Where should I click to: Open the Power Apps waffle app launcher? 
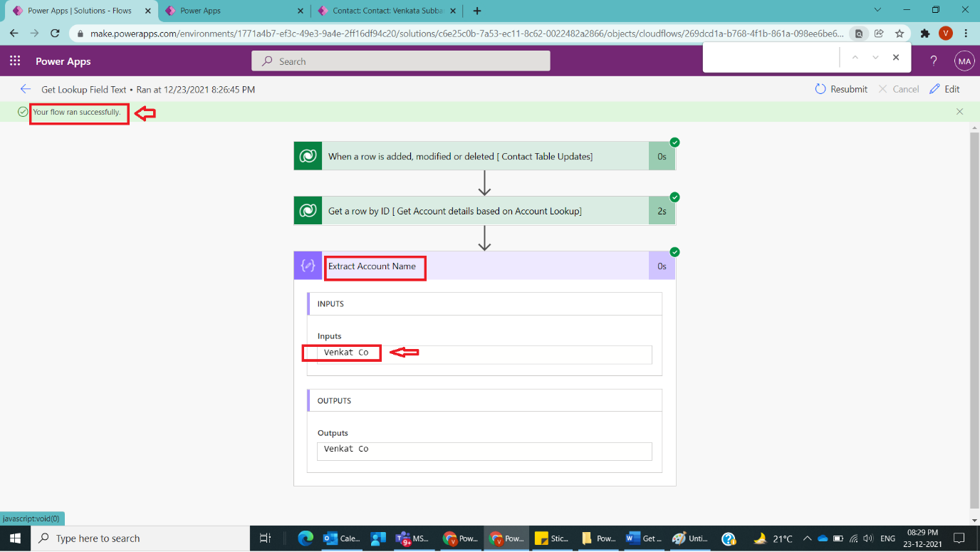pos(15,61)
